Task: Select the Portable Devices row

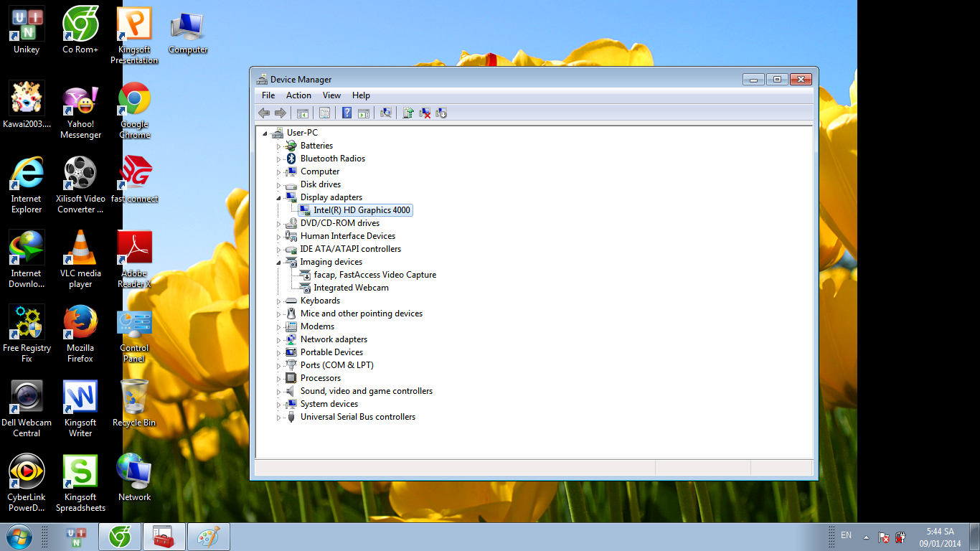Action: click(x=324, y=352)
